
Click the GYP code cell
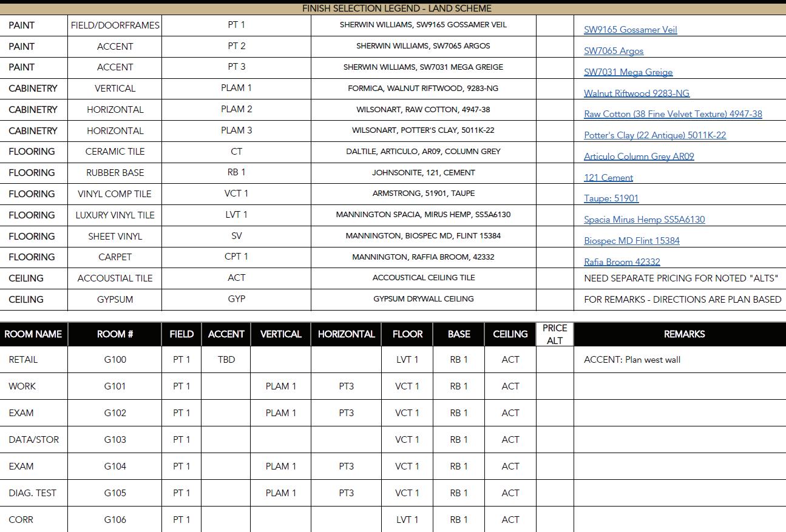click(236, 299)
